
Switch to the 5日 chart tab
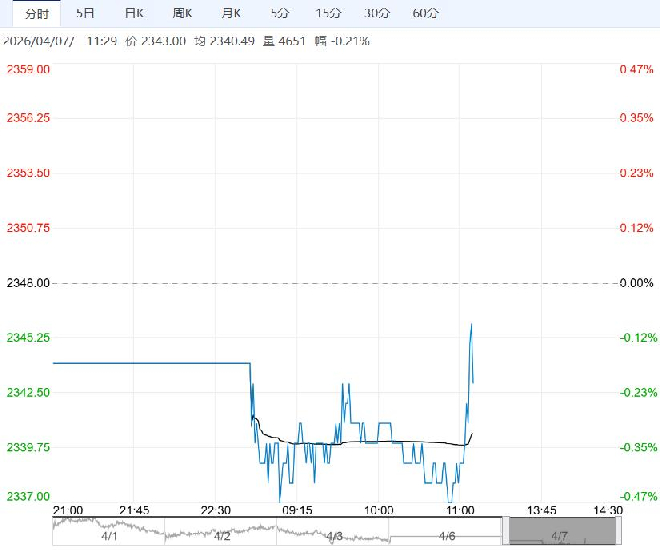[x=87, y=13]
